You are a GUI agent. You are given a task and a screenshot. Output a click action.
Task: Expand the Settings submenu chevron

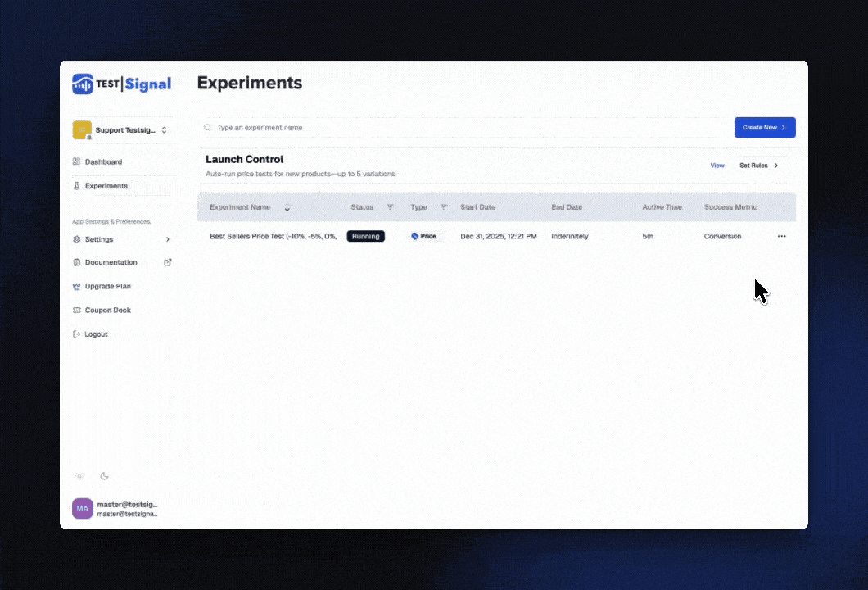(x=168, y=239)
